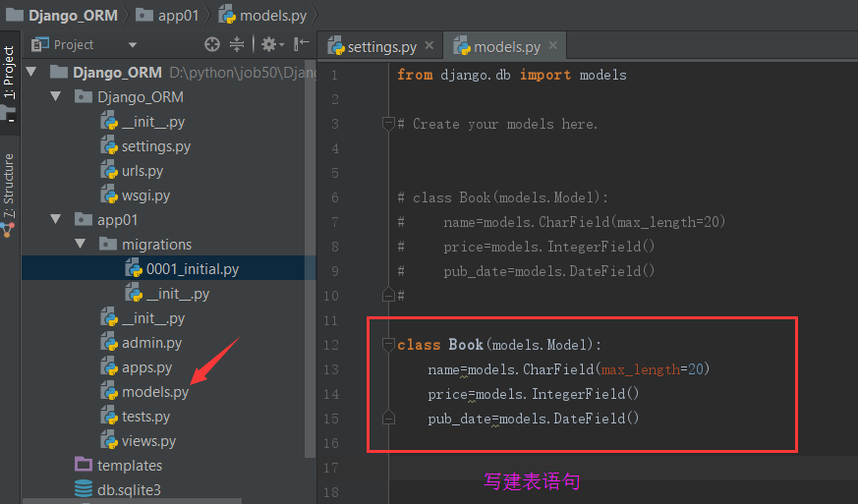Click the database icon next to db.sqlite3
This screenshot has height=504, width=858.
point(84,488)
